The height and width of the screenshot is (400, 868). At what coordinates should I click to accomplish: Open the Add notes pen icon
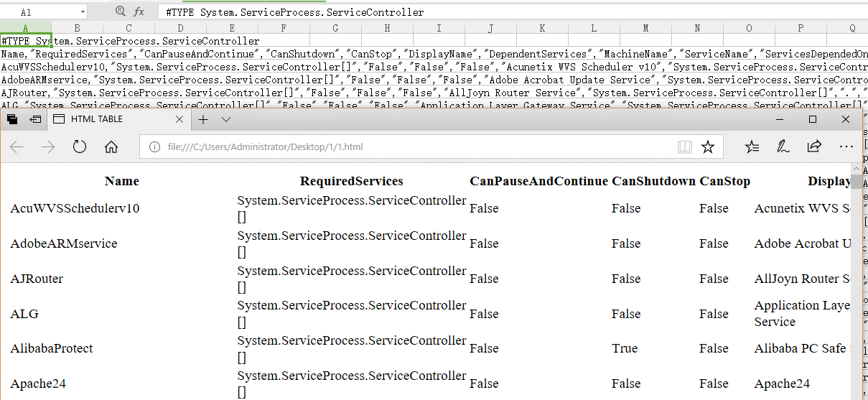click(783, 146)
